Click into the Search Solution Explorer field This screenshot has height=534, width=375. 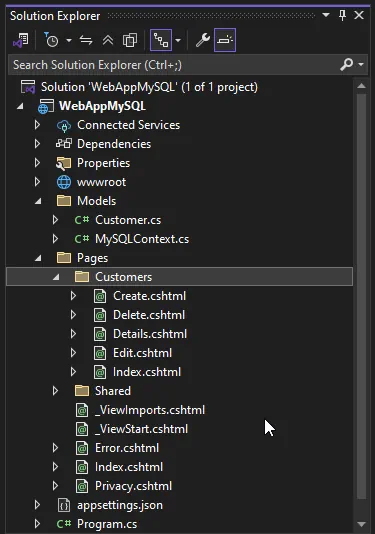pos(174,64)
